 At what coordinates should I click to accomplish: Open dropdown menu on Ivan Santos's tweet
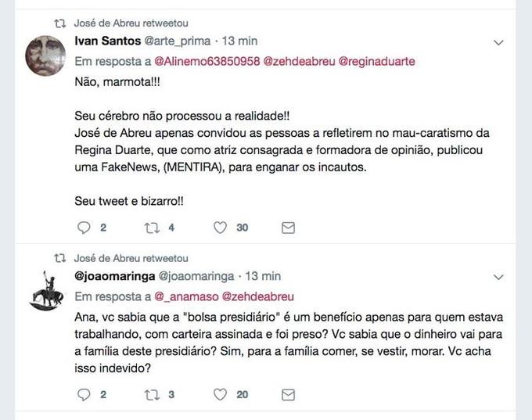coord(500,41)
